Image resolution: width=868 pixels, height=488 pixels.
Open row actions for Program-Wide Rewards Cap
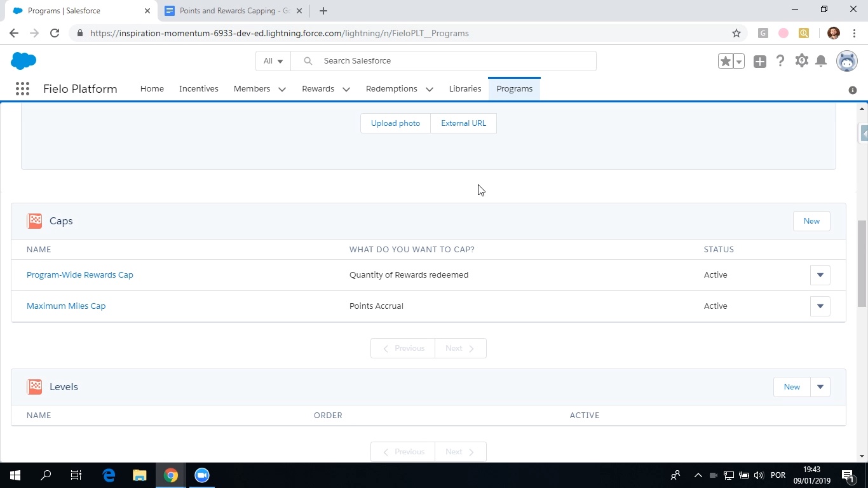click(x=820, y=275)
